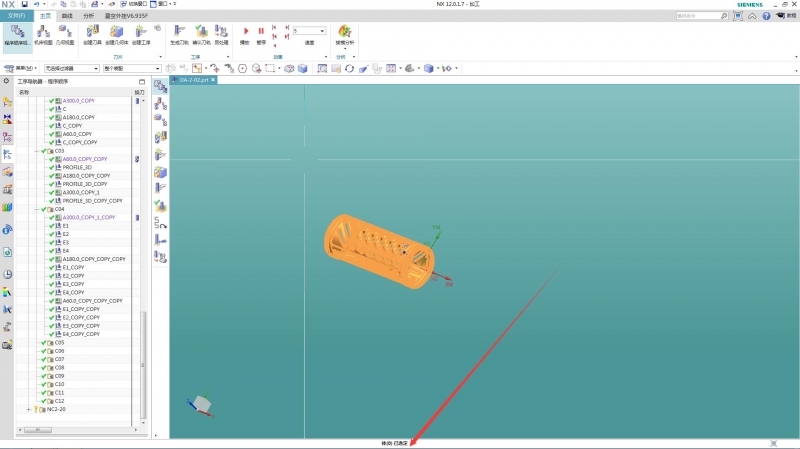
Task: Click the navigator horizontal scrollbar
Action: [38, 430]
